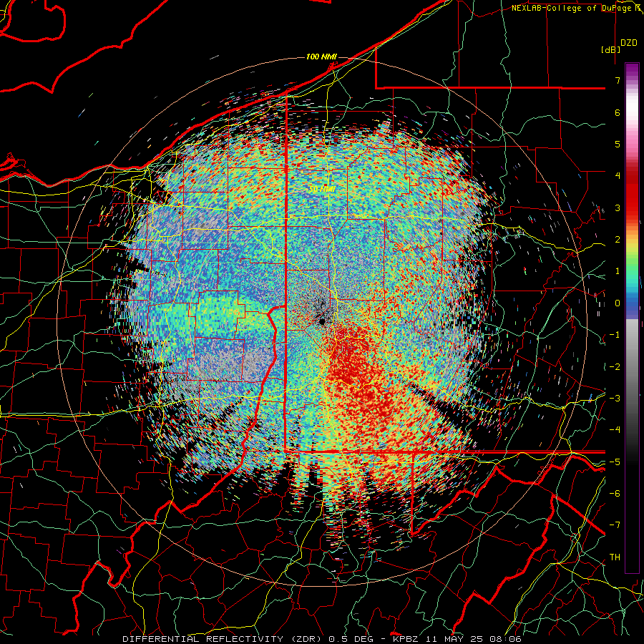Click the Differential Reflectivity caption at bottom

coord(322,639)
